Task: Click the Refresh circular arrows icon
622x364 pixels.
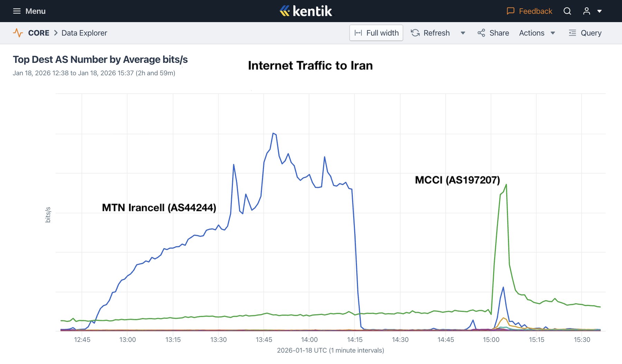Action: (x=415, y=33)
